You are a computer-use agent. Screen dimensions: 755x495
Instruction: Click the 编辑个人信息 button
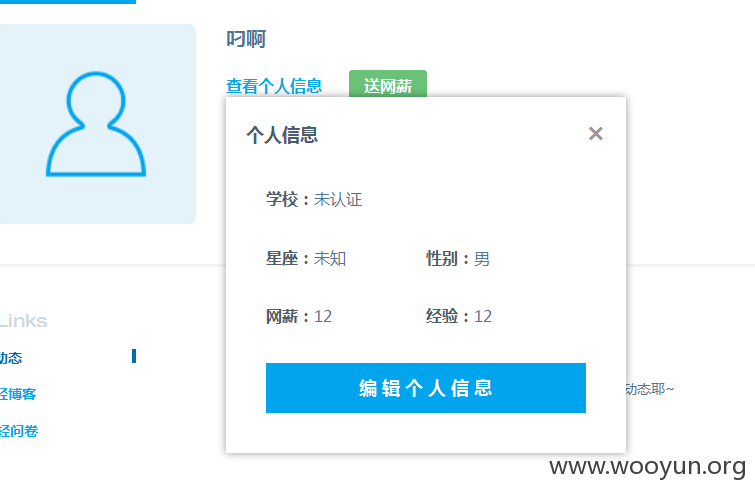[426, 388]
